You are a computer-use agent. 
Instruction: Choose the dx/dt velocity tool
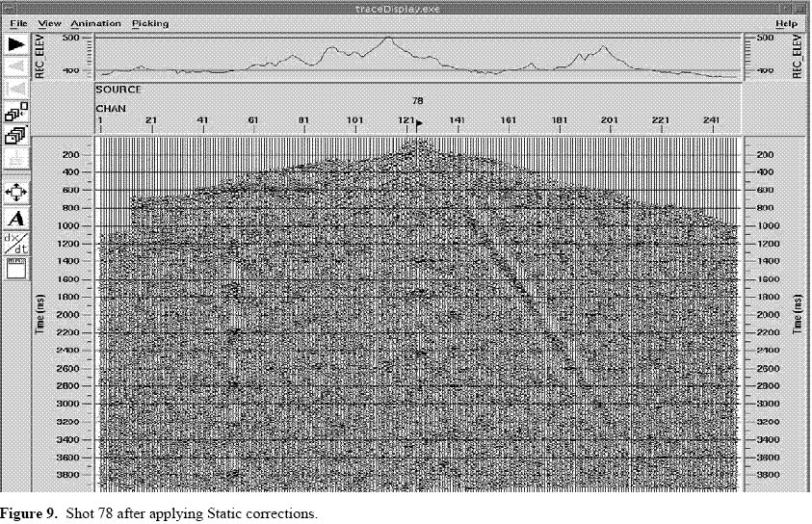tap(17, 242)
